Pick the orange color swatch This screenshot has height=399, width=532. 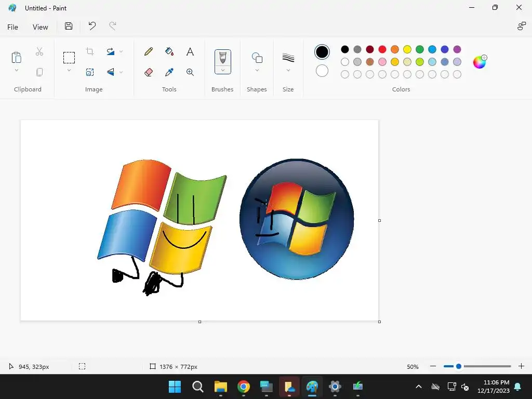pos(395,49)
